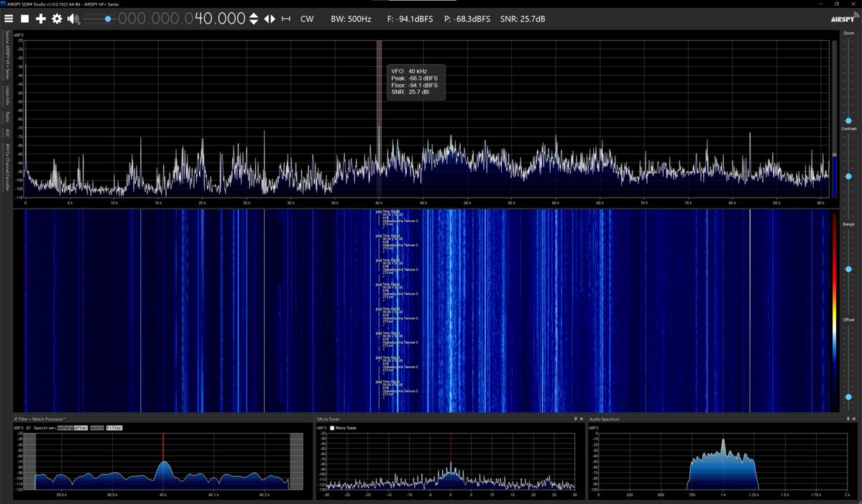Viewport: 862px width, 504px height.
Task: Open the hamburger main menu
Action: [x=8, y=19]
